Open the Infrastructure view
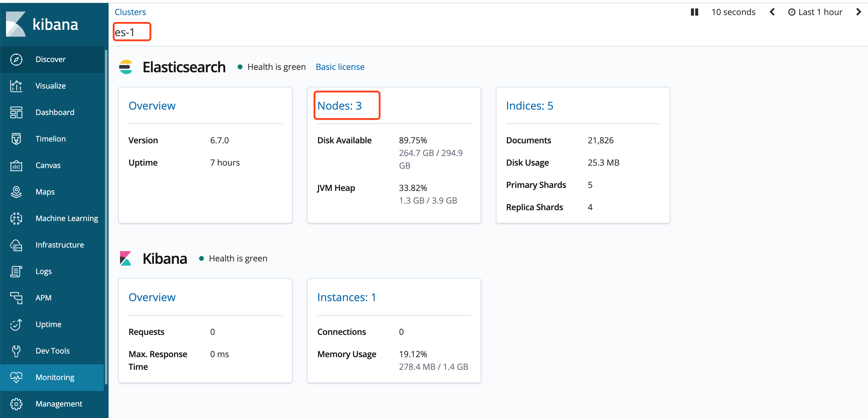Image resolution: width=868 pixels, height=418 pixels. pos(60,245)
